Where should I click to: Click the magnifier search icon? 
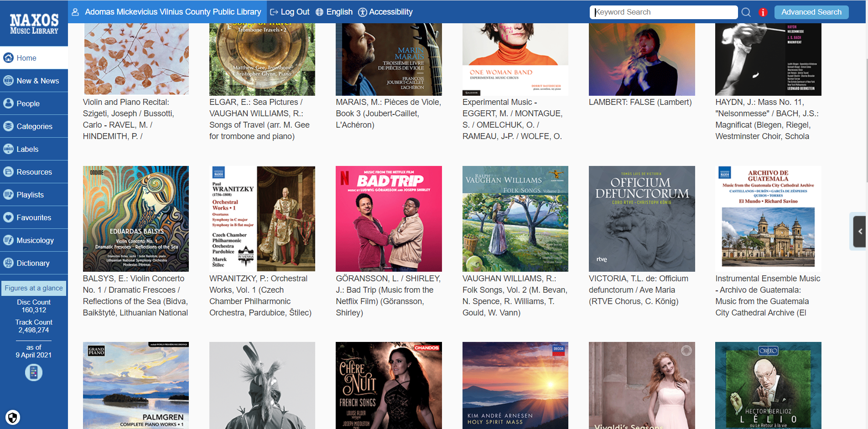[746, 12]
